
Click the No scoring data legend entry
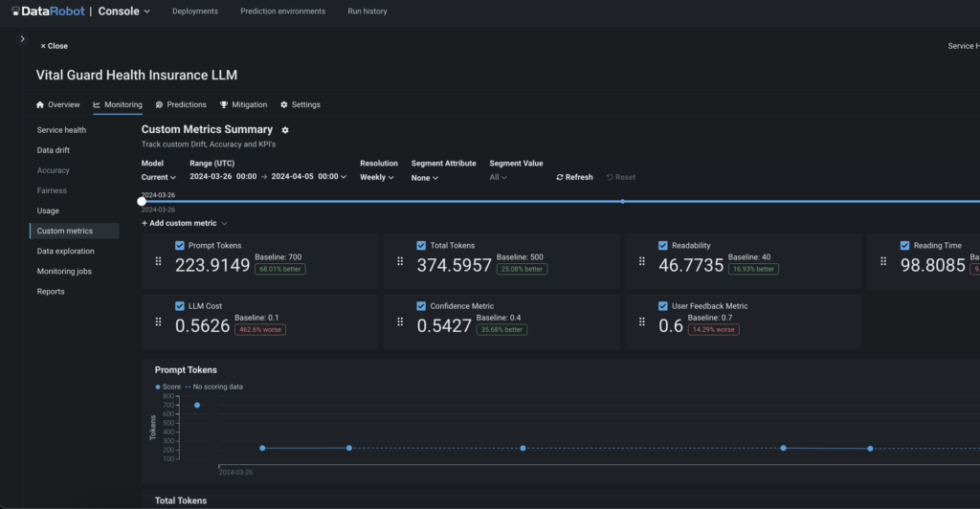(213, 387)
